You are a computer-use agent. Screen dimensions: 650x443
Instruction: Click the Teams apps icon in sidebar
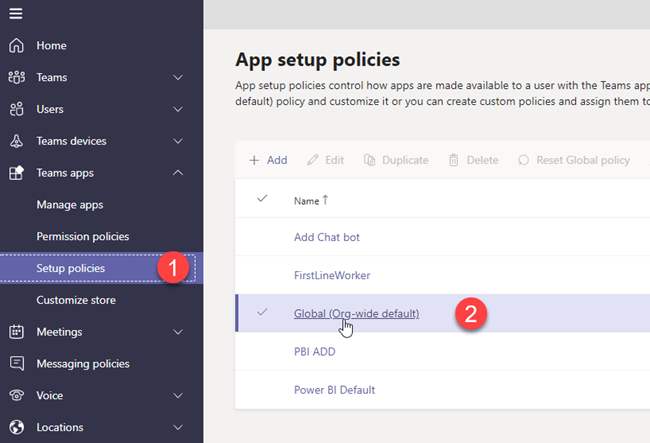16,173
